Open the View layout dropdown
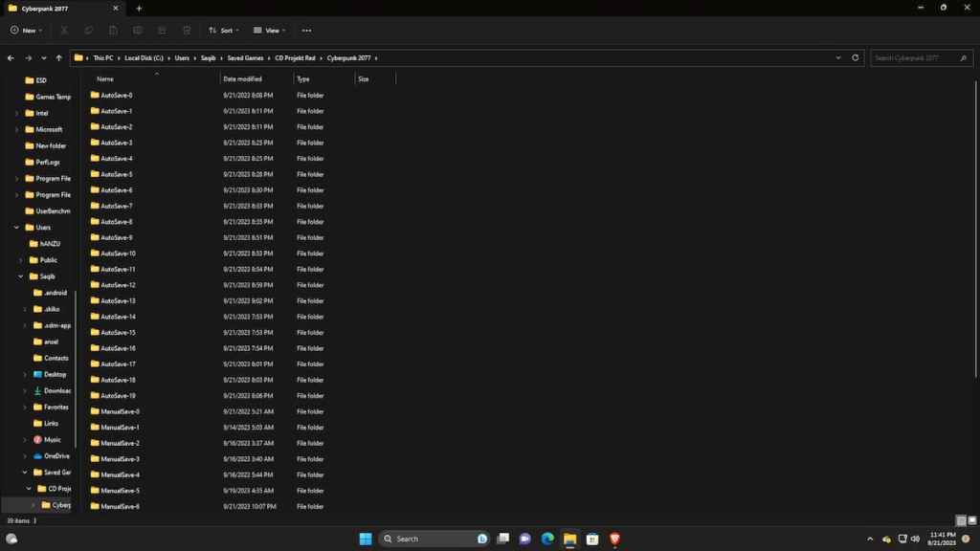 point(269,30)
